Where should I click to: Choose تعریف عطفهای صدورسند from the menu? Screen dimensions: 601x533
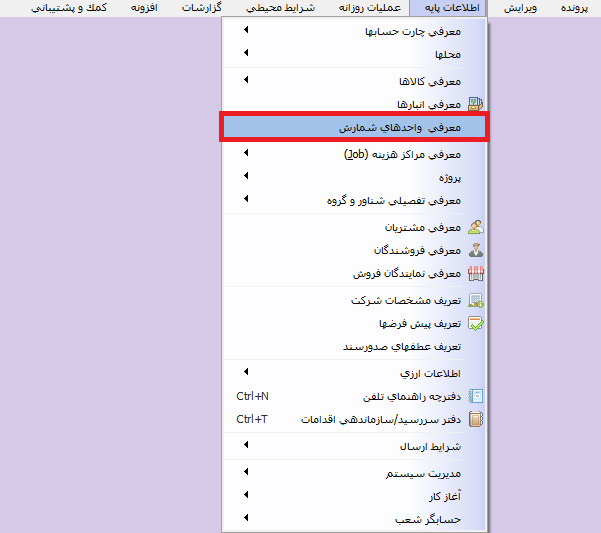[x=401, y=347]
